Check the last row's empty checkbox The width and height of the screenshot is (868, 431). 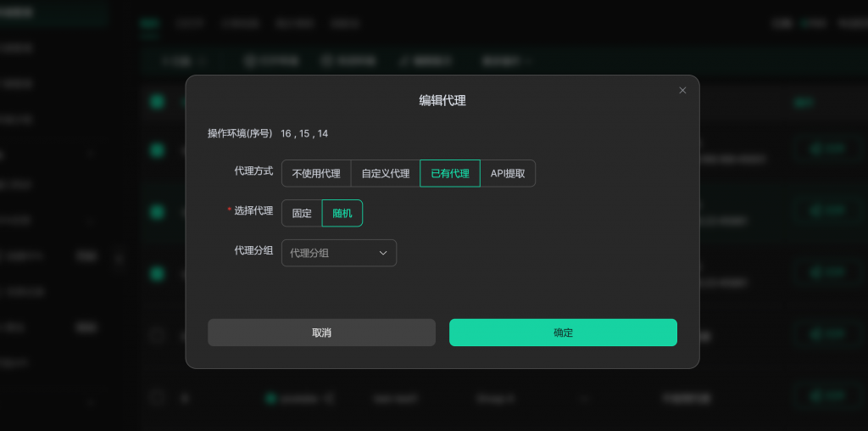tap(157, 396)
